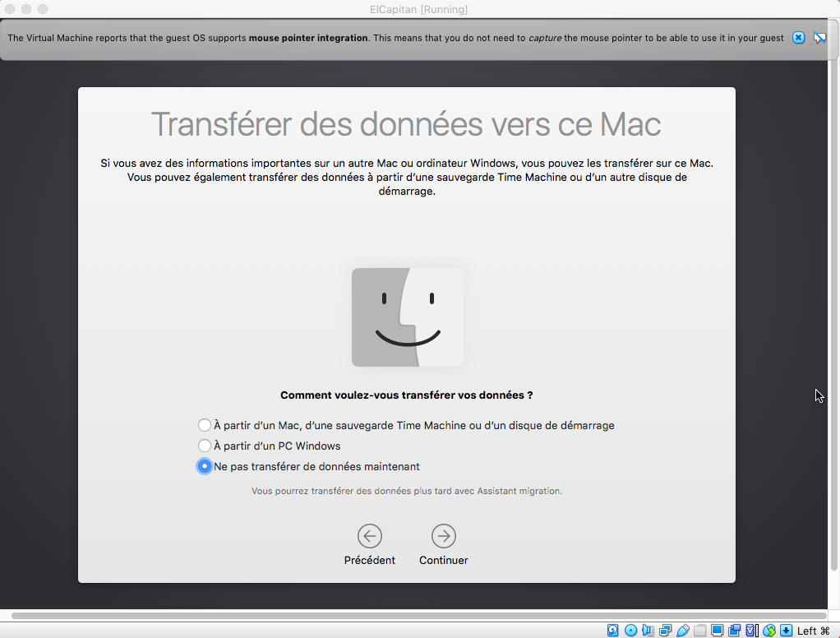Click the Left ⌘ host key indicator
The image size is (840, 638).
tap(813, 631)
